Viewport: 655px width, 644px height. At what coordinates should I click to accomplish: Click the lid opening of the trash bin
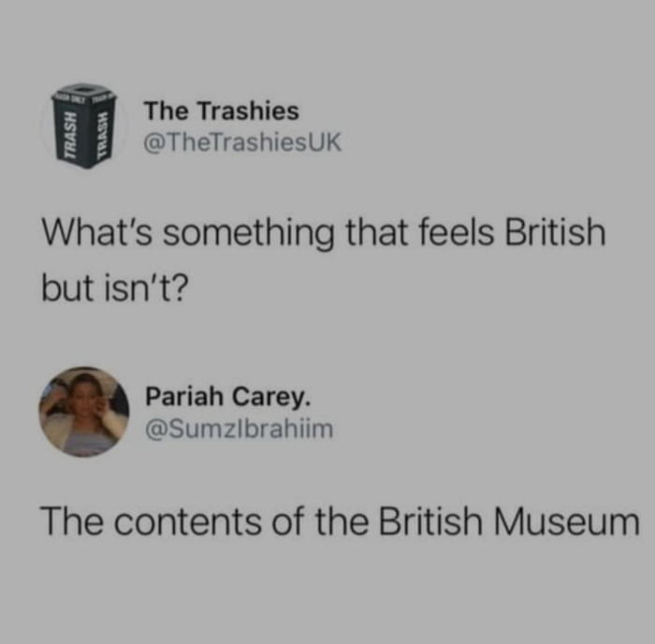point(86,89)
